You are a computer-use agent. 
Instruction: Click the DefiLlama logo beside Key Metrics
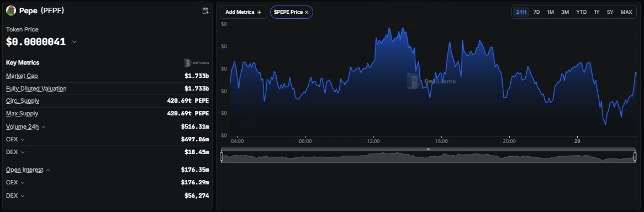(x=197, y=62)
